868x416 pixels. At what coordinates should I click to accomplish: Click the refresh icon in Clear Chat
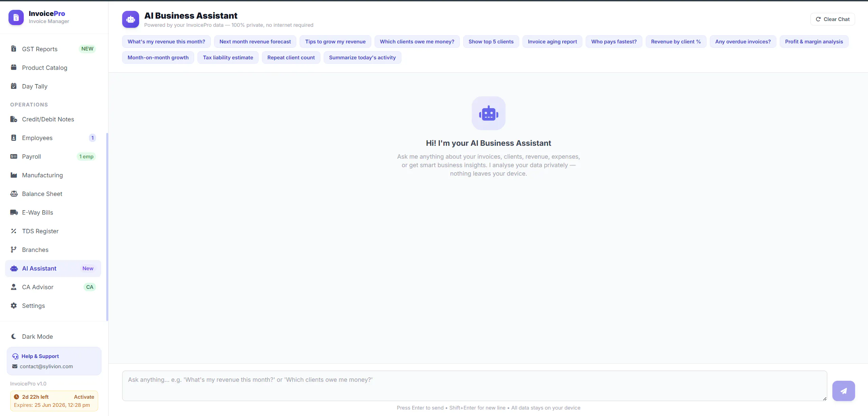(x=818, y=19)
